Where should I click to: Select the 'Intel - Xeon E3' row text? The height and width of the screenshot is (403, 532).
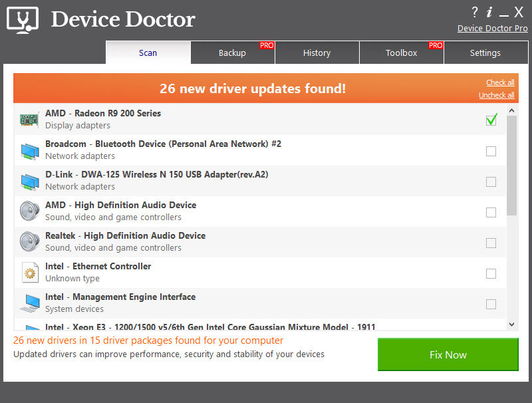click(x=210, y=327)
